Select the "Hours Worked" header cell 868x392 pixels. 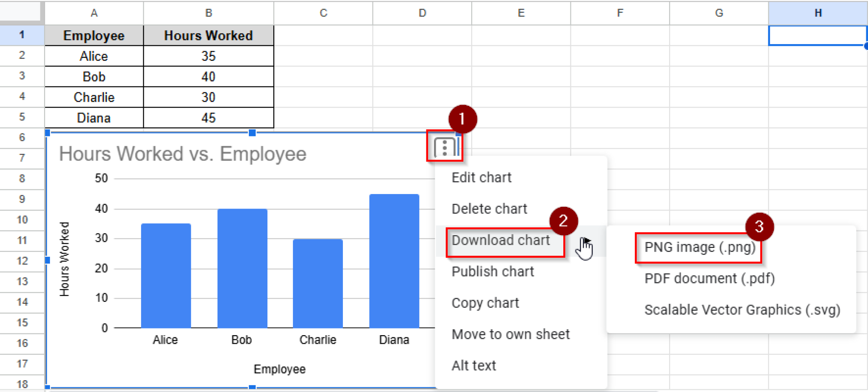click(x=208, y=35)
